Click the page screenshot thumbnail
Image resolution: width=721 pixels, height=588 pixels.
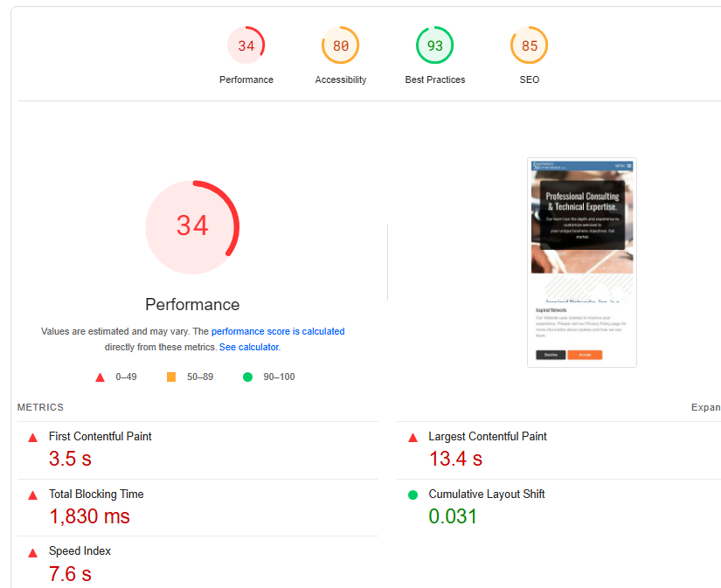(582, 262)
